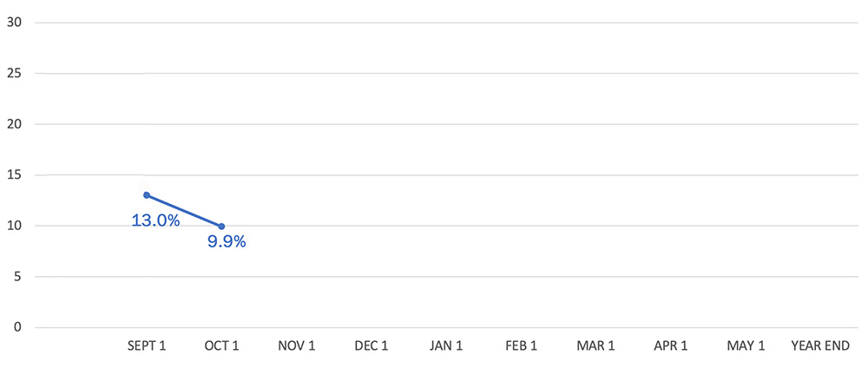Screen dimensions: 868x368
Task: Click the JAN 1 axis label
Action: tap(446, 345)
